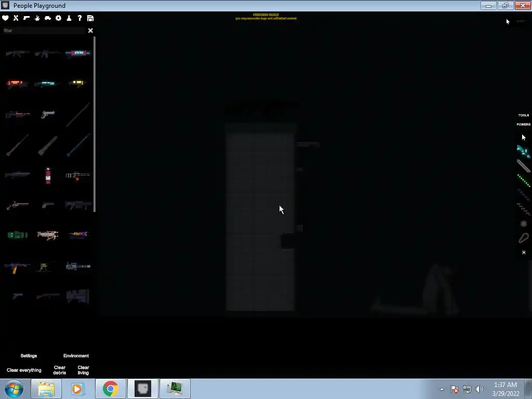Open the Firearms category with pistol icon

coord(26,18)
